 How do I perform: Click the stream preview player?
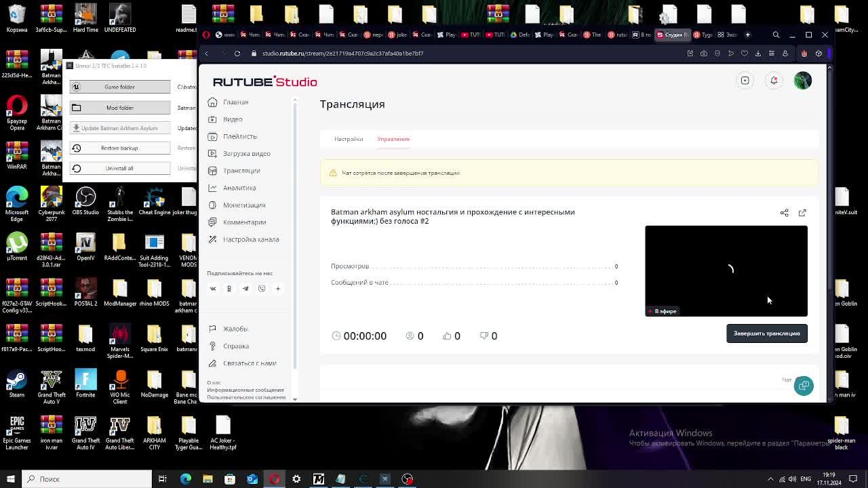click(x=726, y=271)
